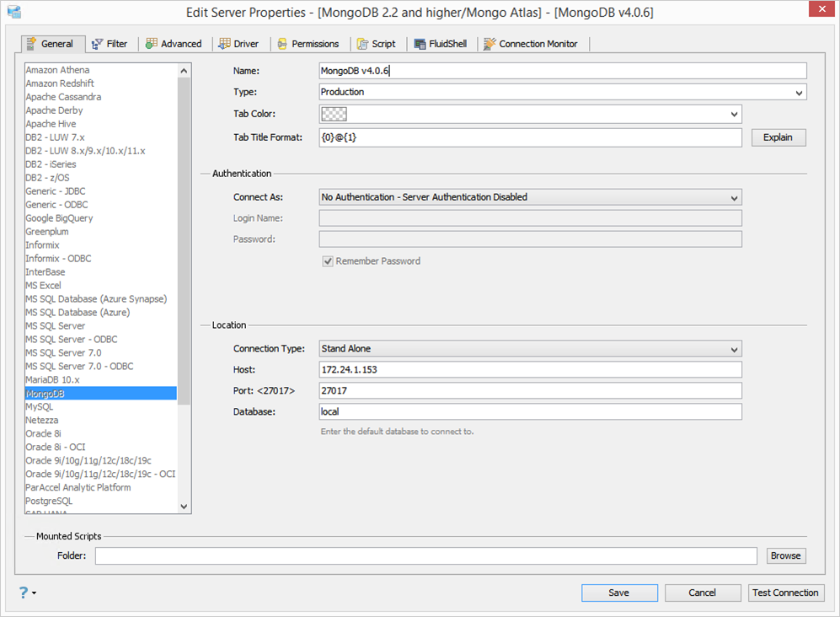This screenshot has width=840, height=617.
Task: Select the highlighted MongoDB entry
Action: coord(101,394)
